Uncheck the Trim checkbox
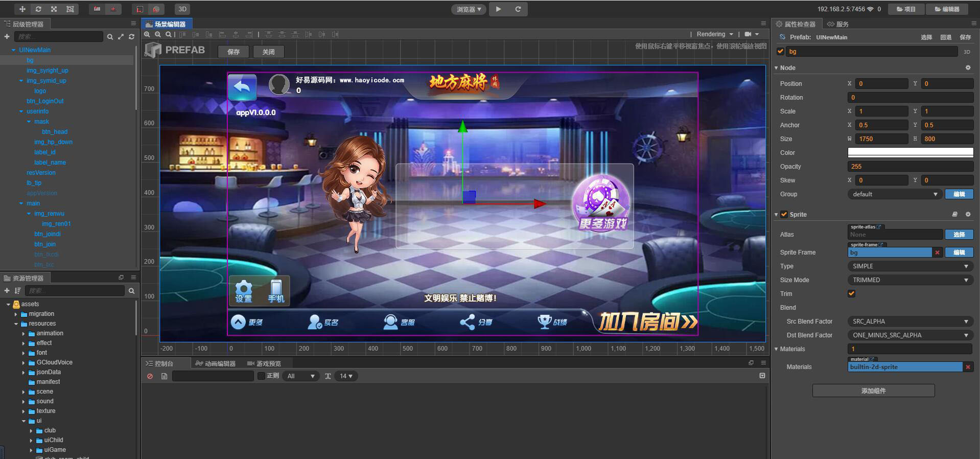This screenshot has height=459, width=980. pyautogui.click(x=851, y=293)
